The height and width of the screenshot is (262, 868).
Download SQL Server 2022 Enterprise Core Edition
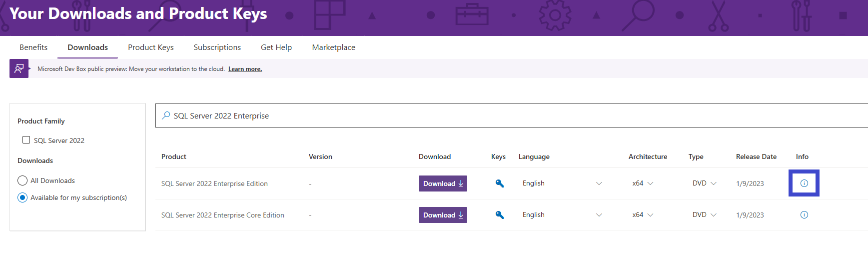(x=443, y=215)
